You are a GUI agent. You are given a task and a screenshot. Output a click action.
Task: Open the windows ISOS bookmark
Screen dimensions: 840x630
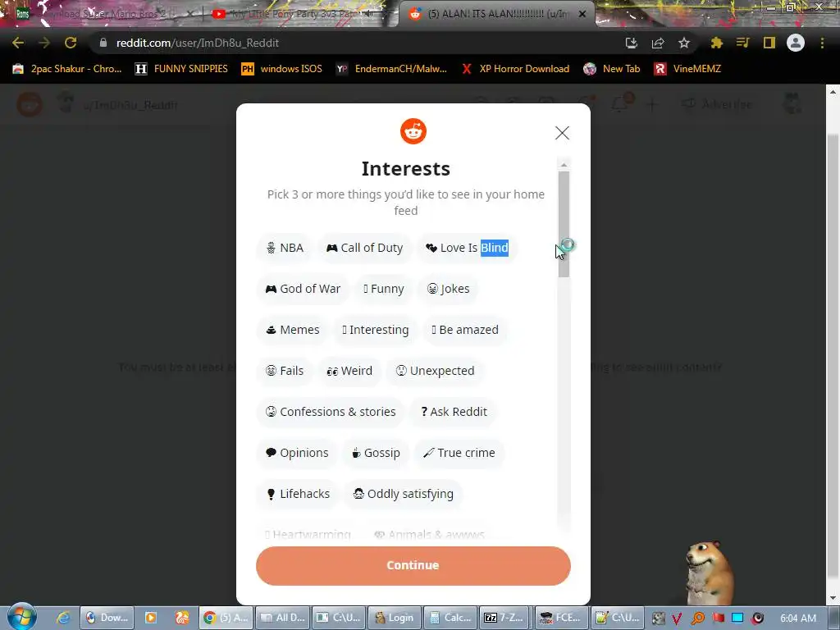(x=282, y=69)
